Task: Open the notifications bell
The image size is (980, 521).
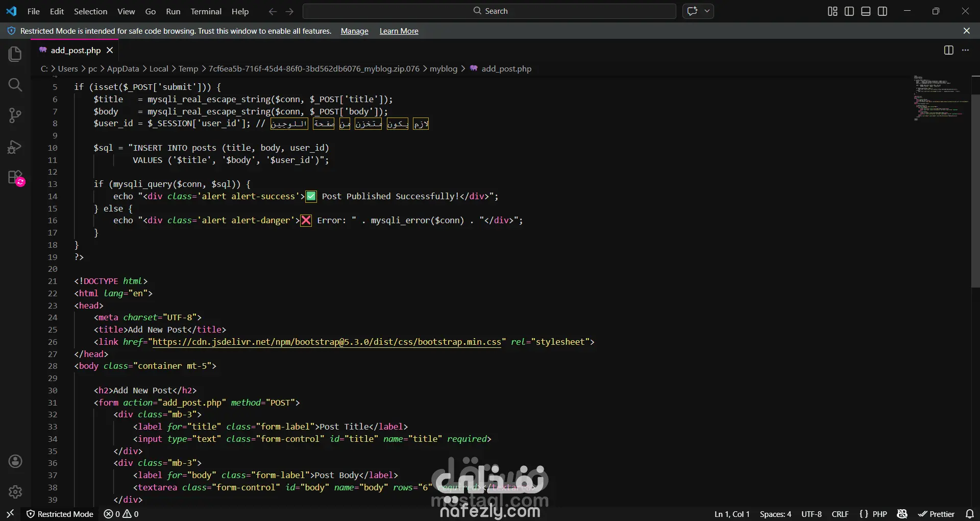Action: pos(970,514)
